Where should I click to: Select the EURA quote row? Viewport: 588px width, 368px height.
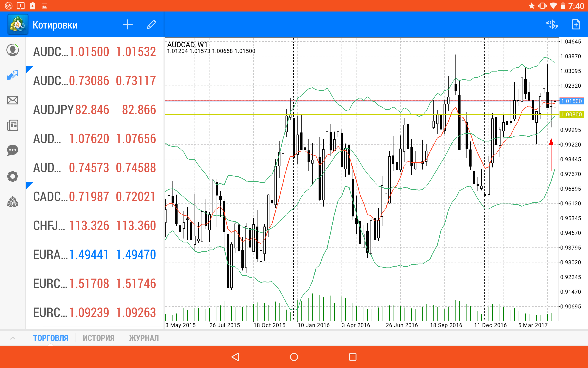pos(95,254)
